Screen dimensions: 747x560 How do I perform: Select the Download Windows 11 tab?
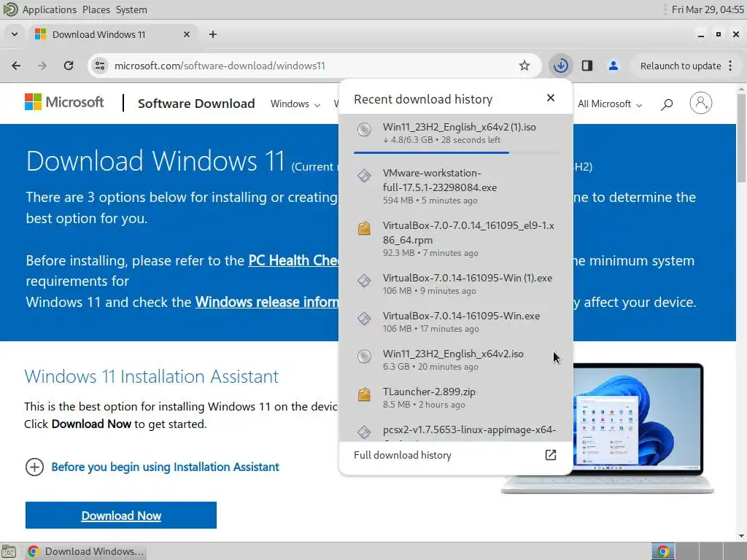coord(113,34)
